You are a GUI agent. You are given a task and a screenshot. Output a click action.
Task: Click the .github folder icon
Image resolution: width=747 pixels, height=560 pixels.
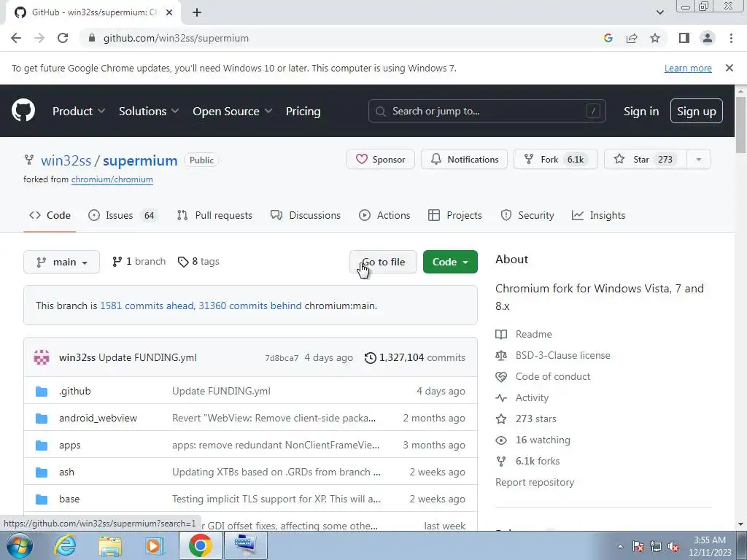pyautogui.click(x=42, y=392)
